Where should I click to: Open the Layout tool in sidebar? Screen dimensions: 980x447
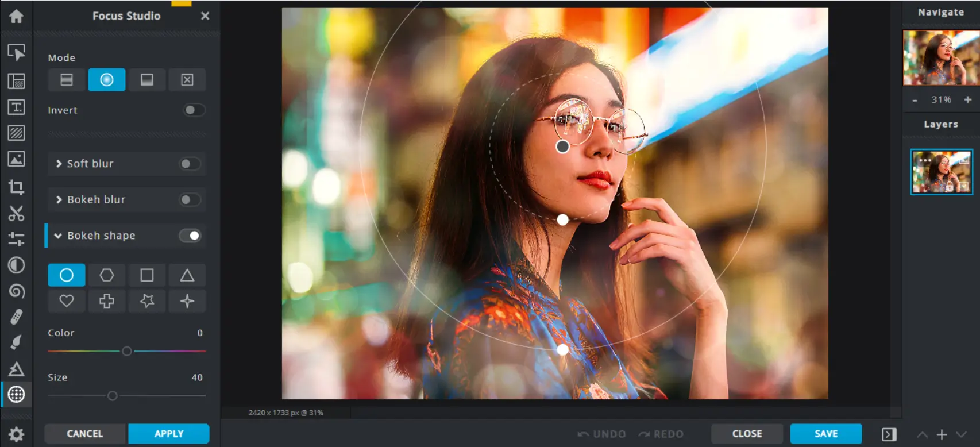tap(16, 81)
